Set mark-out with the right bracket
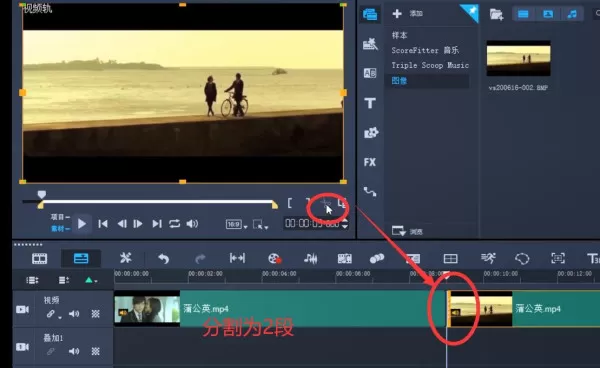 308,203
